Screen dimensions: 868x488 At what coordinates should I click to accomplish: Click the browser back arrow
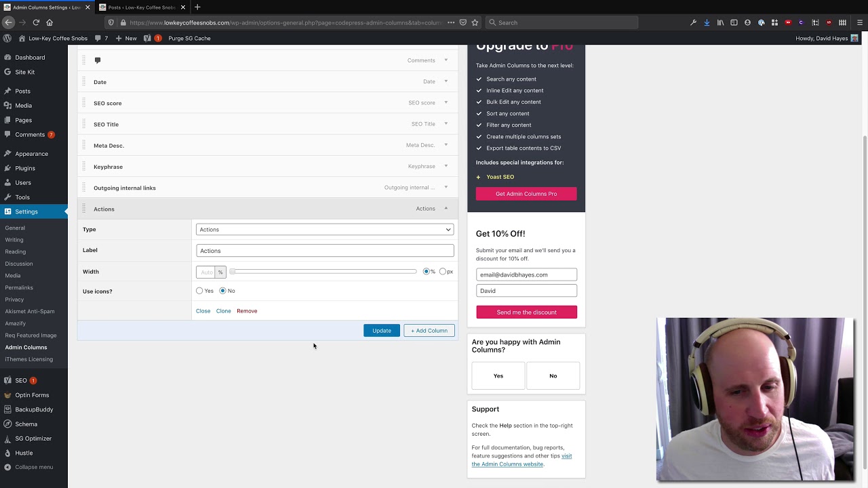pos(8,22)
